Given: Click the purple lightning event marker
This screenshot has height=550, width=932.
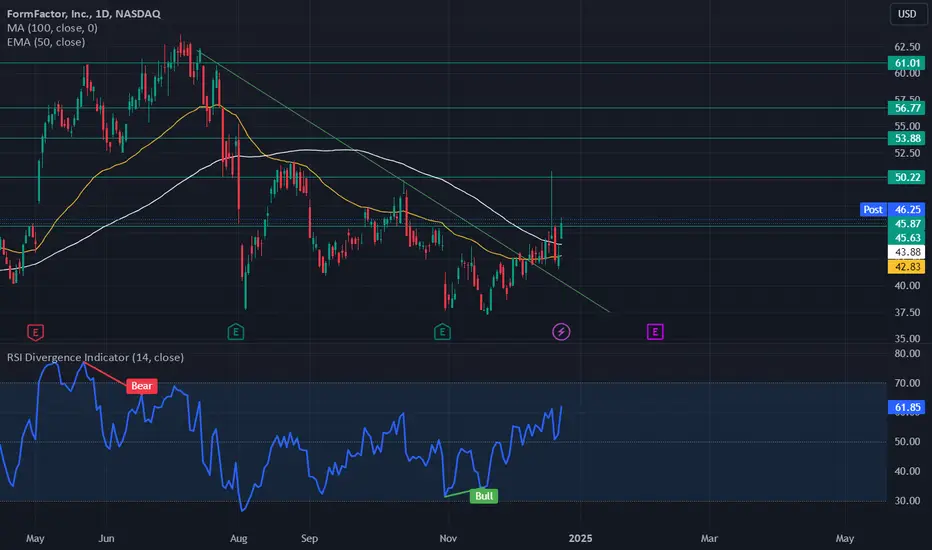Looking at the screenshot, I should [x=561, y=331].
